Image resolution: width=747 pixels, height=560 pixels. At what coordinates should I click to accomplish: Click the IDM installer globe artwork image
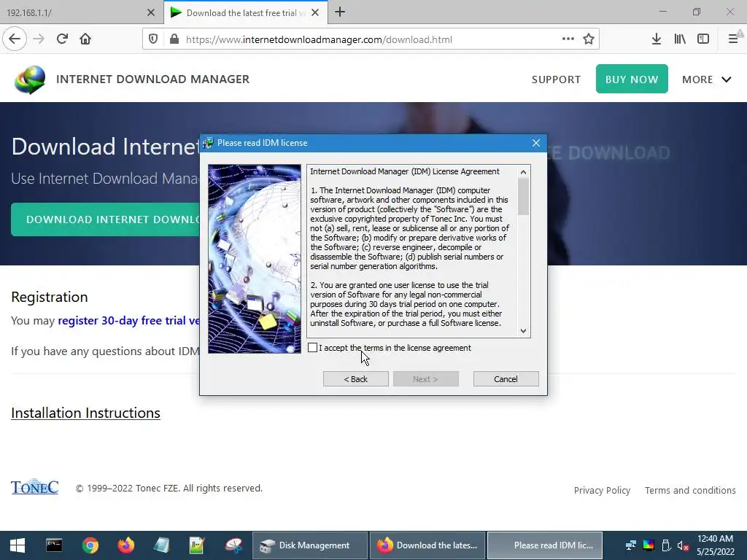pyautogui.click(x=255, y=259)
